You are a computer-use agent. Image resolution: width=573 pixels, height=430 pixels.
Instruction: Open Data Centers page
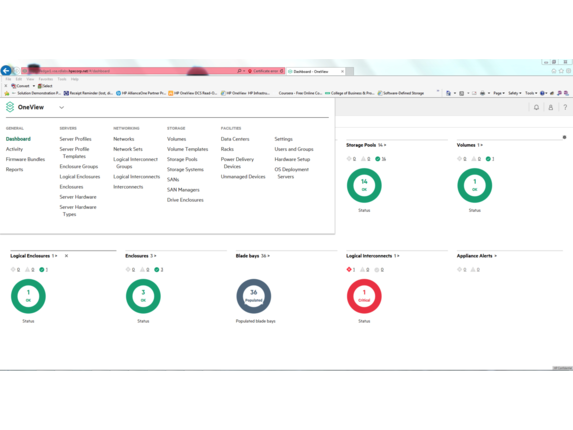(x=235, y=139)
